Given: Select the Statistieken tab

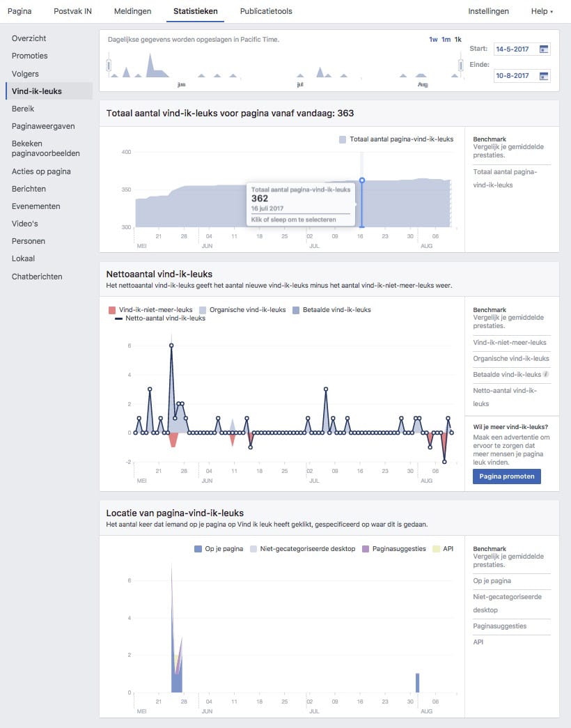Looking at the screenshot, I should pyautogui.click(x=196, y=11).
